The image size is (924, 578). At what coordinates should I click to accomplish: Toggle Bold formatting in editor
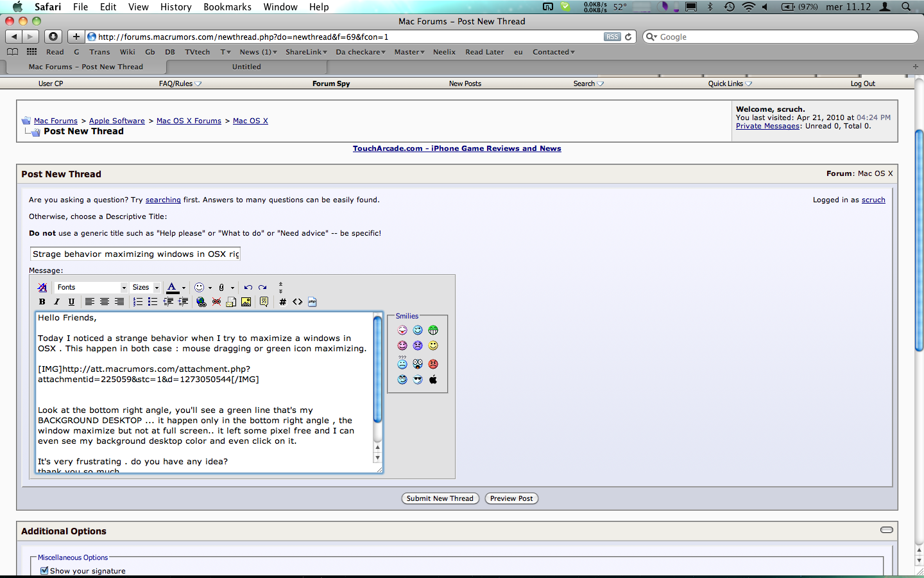click(x=42, y=302)
